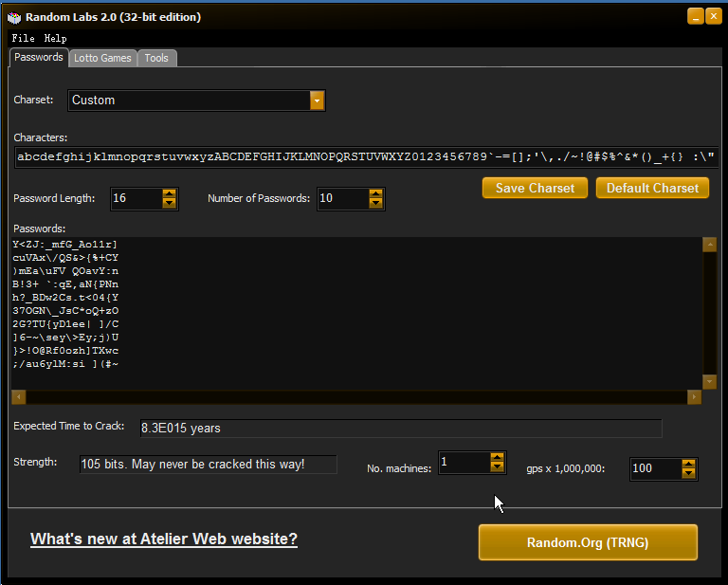Click the passwords list scroll up arrow

(x=709, y=245)
